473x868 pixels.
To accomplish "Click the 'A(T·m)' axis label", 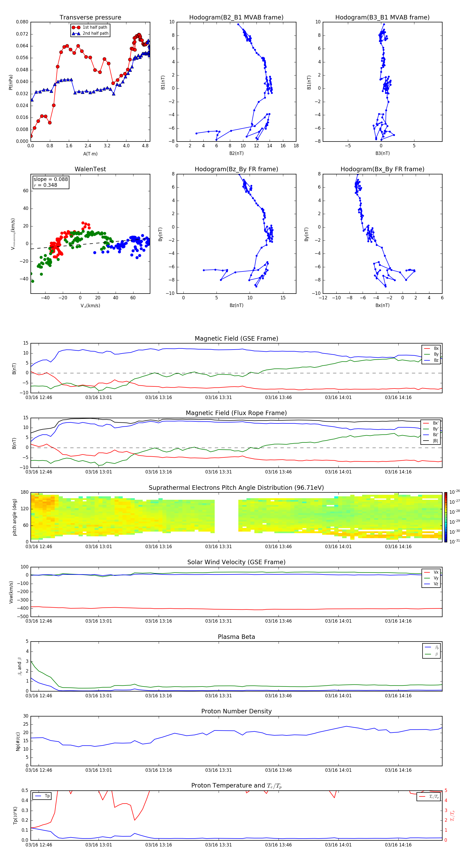I will (x=90, y=154).
